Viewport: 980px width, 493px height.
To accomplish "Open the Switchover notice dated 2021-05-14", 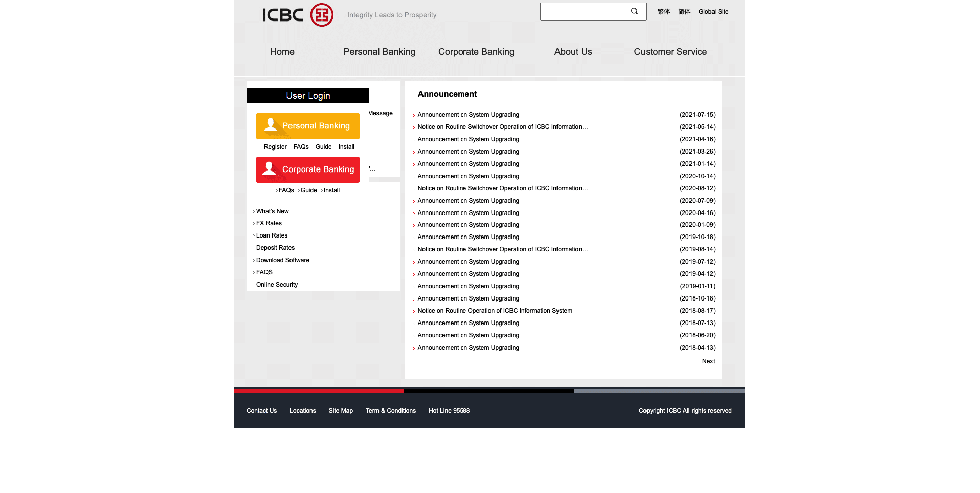I will (502, 127).
